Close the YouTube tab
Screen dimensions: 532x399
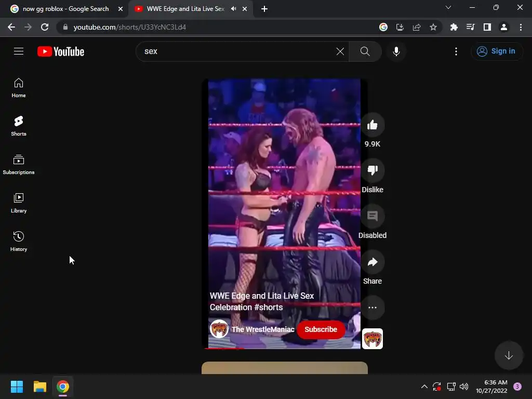click(245, 9)
